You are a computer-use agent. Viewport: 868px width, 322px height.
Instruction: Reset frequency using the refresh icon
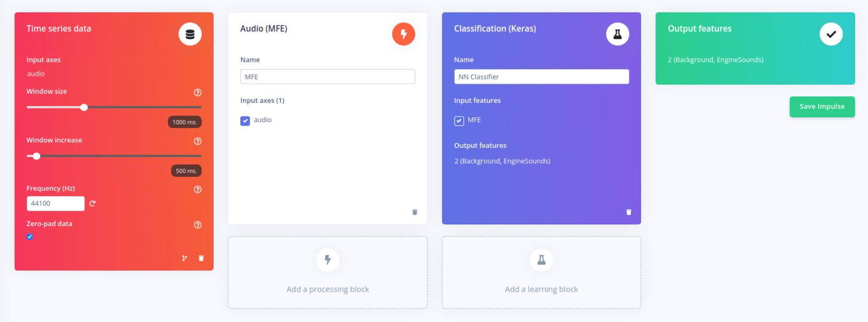coord(92,203)
